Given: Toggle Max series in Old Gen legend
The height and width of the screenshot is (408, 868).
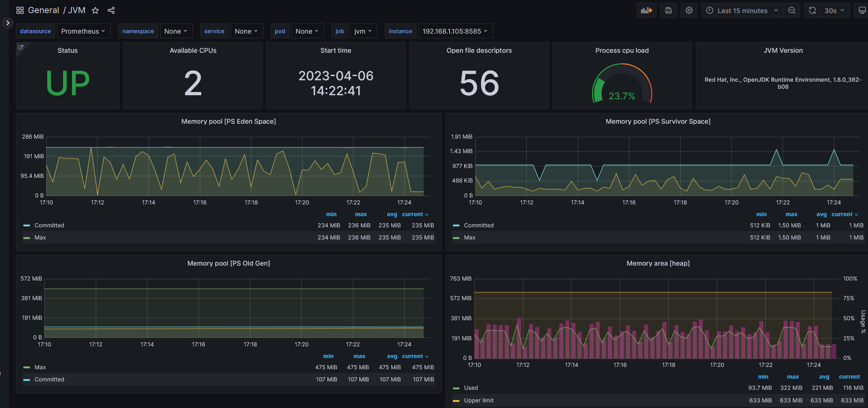Looking at the screenshot, I should click(x=40, y=367).
